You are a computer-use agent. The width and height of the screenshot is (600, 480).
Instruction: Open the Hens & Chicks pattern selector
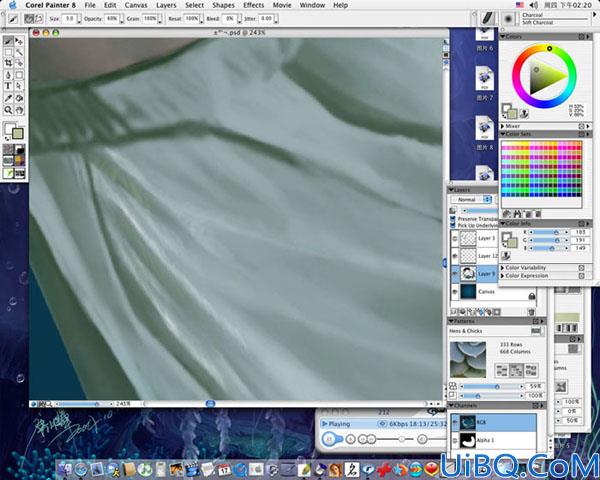537,331
